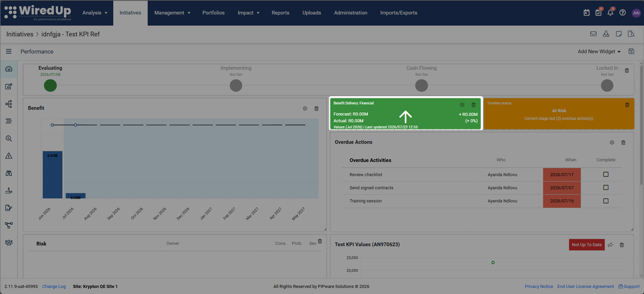Open the AN user avatar menu
This screenshot has width=644, height=294.
point(636,13)
